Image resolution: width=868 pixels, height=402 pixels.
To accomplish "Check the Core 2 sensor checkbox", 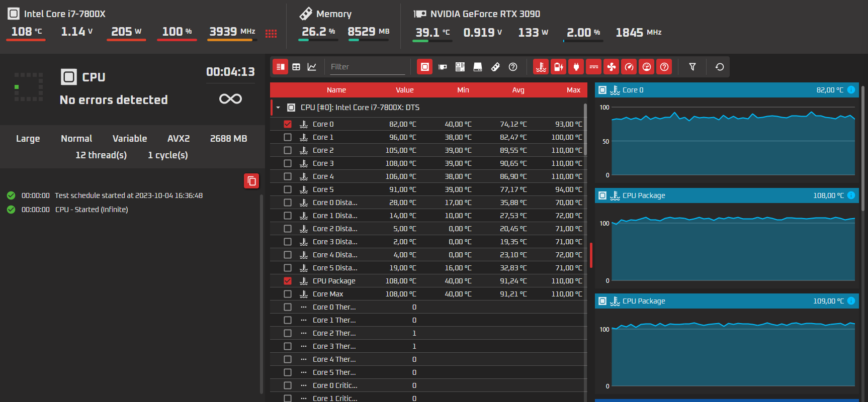I will [288, 150].
